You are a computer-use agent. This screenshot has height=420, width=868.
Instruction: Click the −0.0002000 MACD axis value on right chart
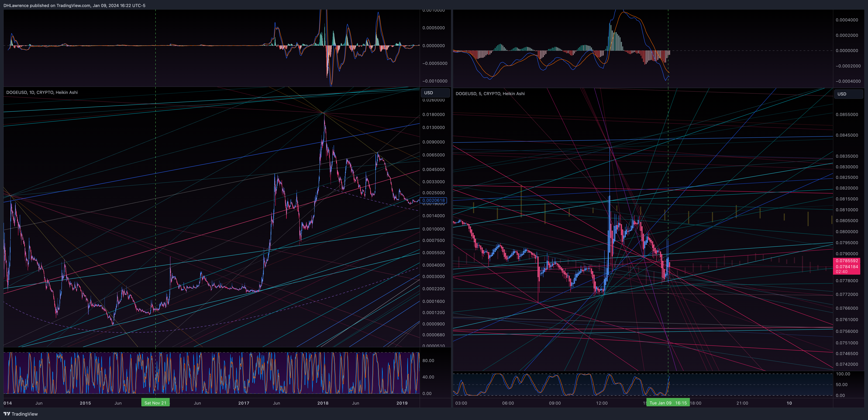[848, 66]
